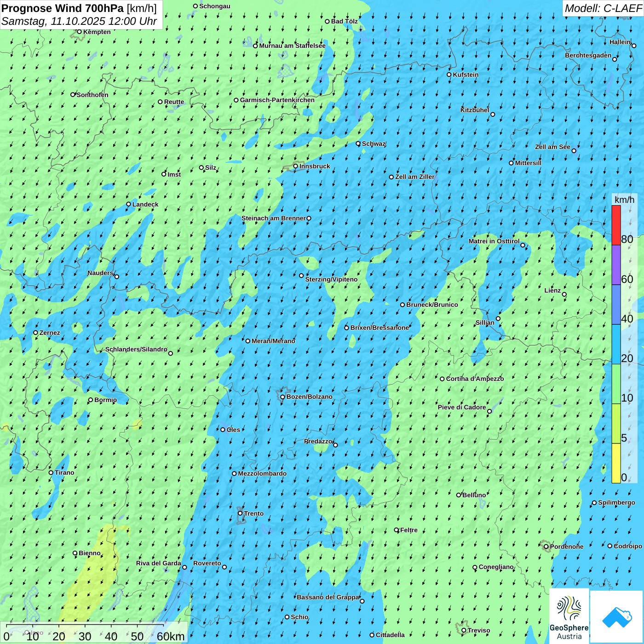Click the 'Schio' label

pos(299,617)
